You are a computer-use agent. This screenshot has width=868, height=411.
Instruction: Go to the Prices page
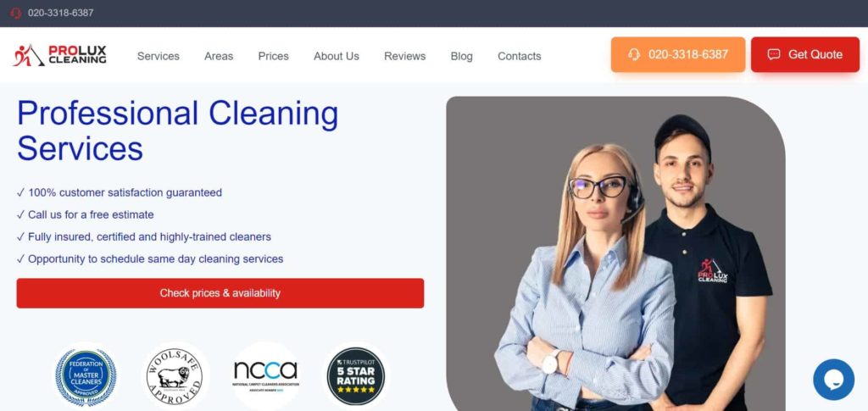pos(274,56)
